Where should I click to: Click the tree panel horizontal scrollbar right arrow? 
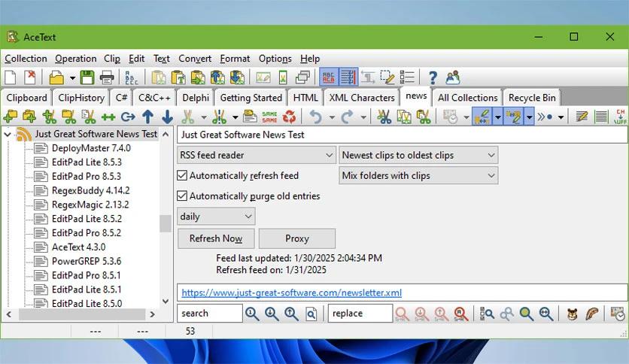click(x=153, y=314)
